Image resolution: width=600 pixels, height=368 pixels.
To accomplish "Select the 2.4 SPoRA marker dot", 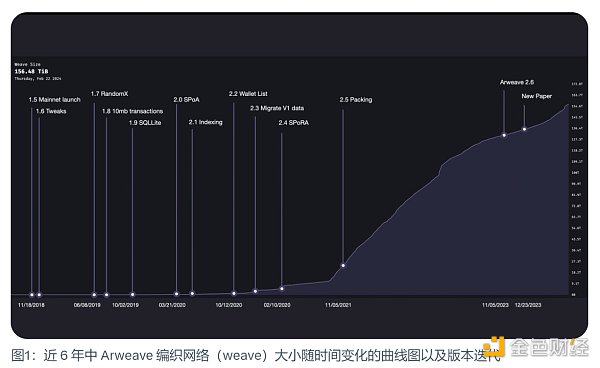I will pos(282,288).
